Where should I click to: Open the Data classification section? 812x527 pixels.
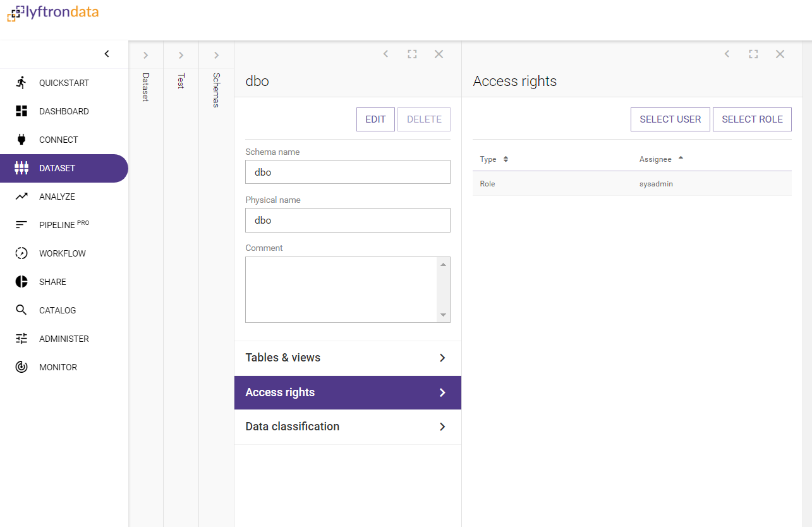pyautogui.click(x=348, y=427)
